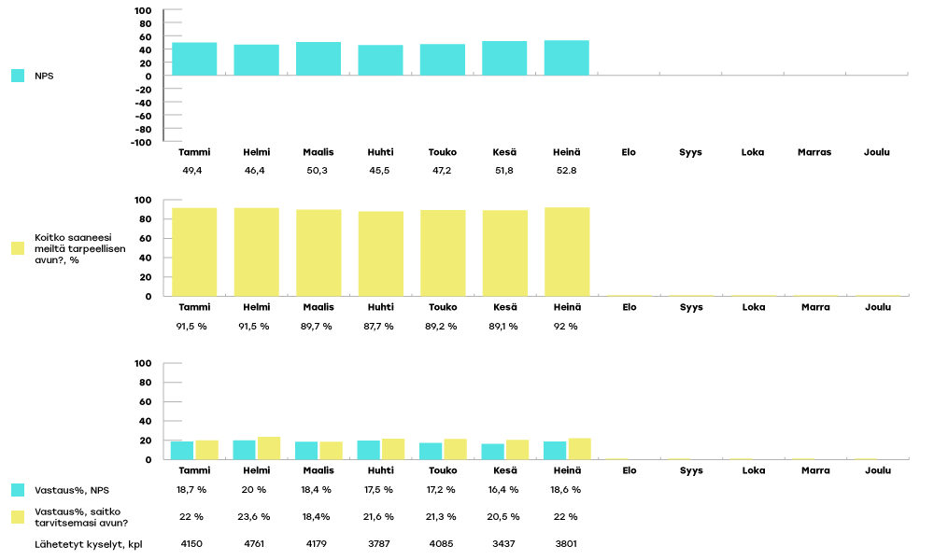Click the 92 % help percentage value
Screen dimensions: 934x560
pyautogui.click(x=566, y=326)
